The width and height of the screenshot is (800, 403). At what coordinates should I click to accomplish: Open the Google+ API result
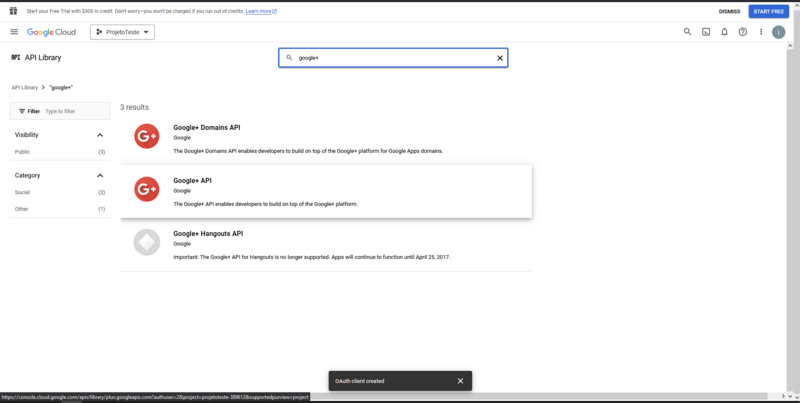point(326,192)
